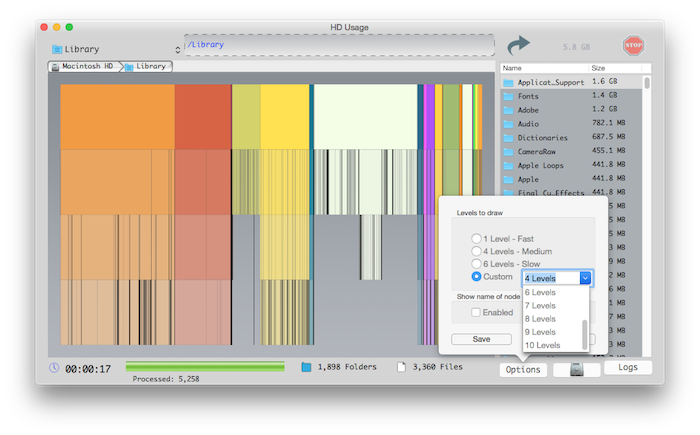The height and width of the screenshot is (435, 700).
Task: Click the 4 Levels combo box arrow
Action: [585, 278]
